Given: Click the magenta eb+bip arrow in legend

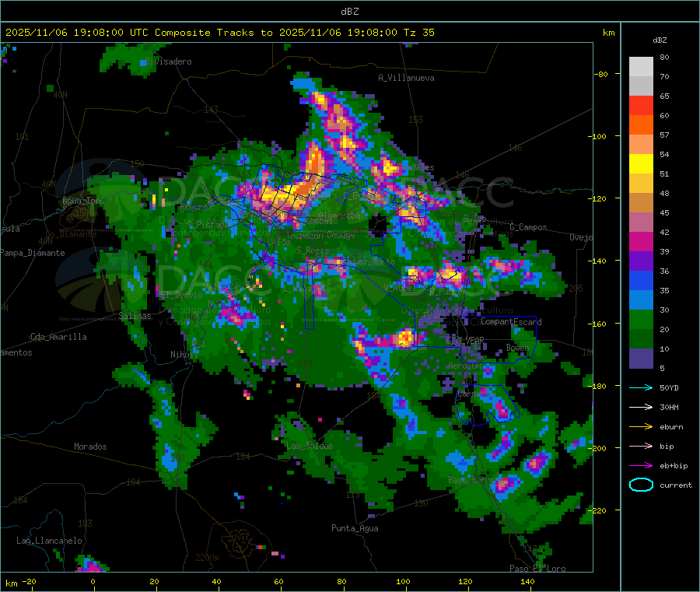Looking at the screenshot, I should pos(641,466).
